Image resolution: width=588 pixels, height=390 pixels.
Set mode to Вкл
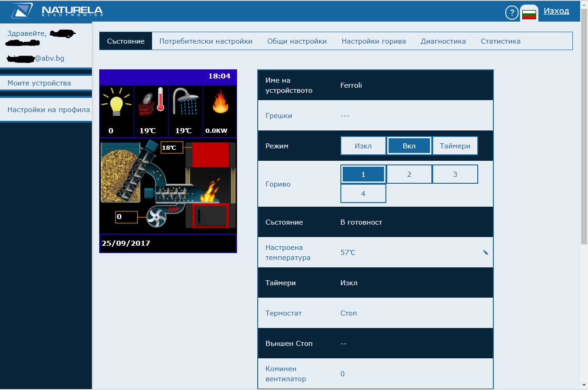(x=409, y=146)
